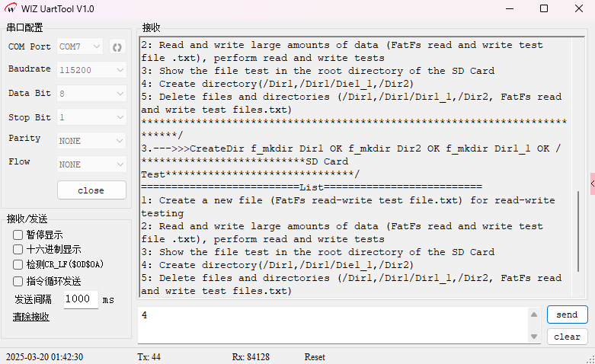Click the 清除接收 link
The width and height of the screenshot is (595, 364).
click(x=30, y=317)
